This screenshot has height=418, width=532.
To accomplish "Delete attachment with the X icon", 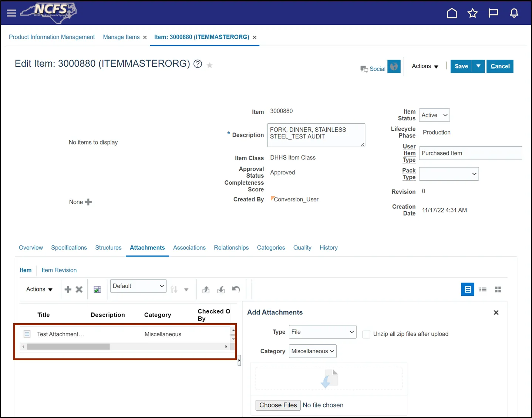I will (x=79, y=290).
